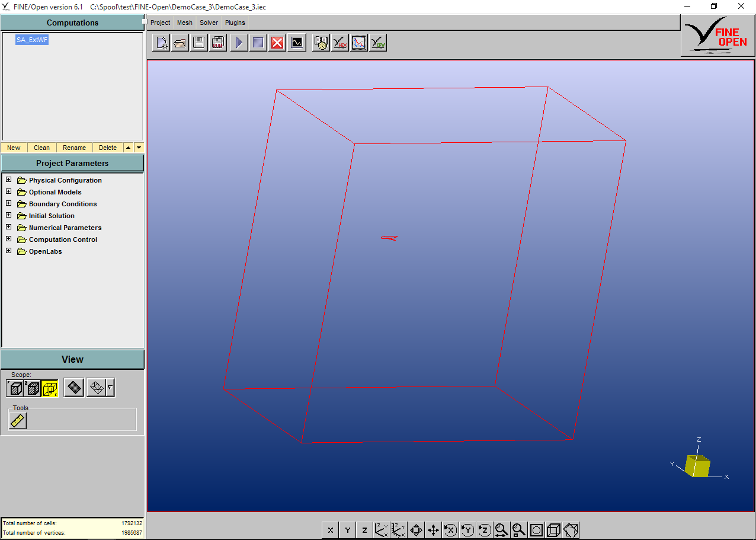Launch CFView with the CFV icon
The image size is (756, 540).
(x=378, y=43)
